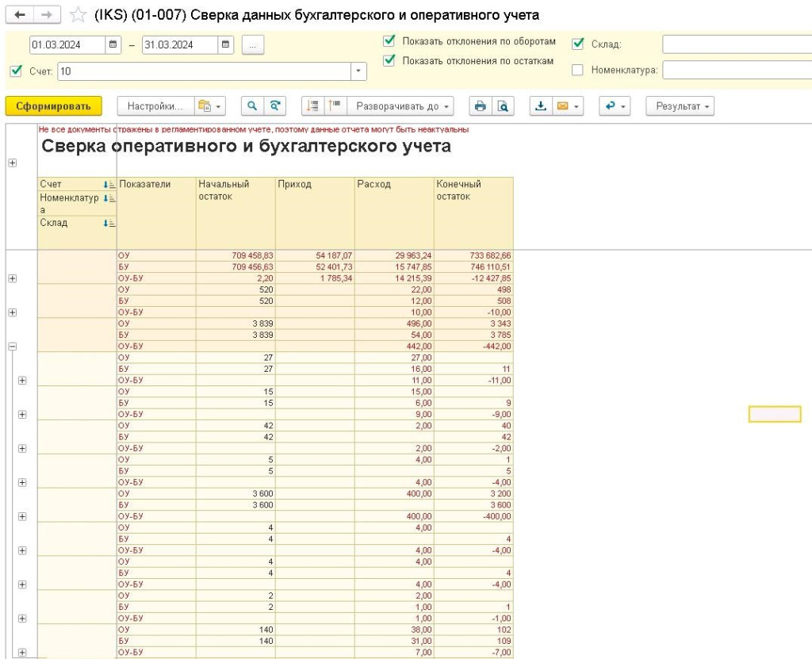
Task: Select cell with value 54 187,07
Action: [315, 255]
